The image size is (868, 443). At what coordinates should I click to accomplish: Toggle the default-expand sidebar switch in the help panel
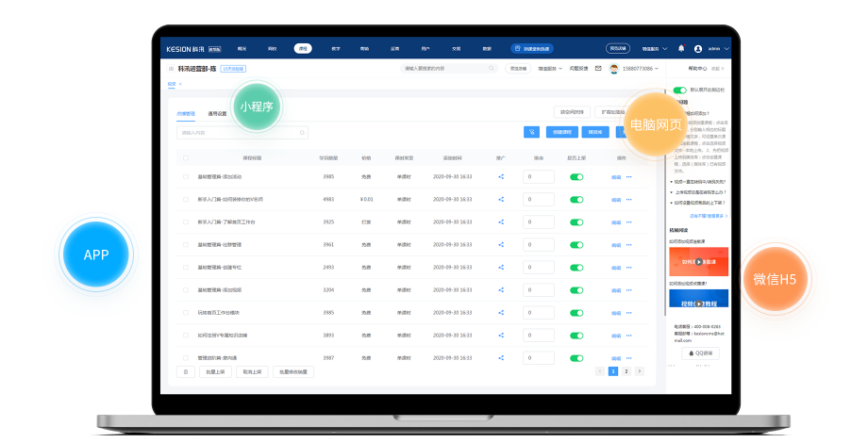(680, 90)
